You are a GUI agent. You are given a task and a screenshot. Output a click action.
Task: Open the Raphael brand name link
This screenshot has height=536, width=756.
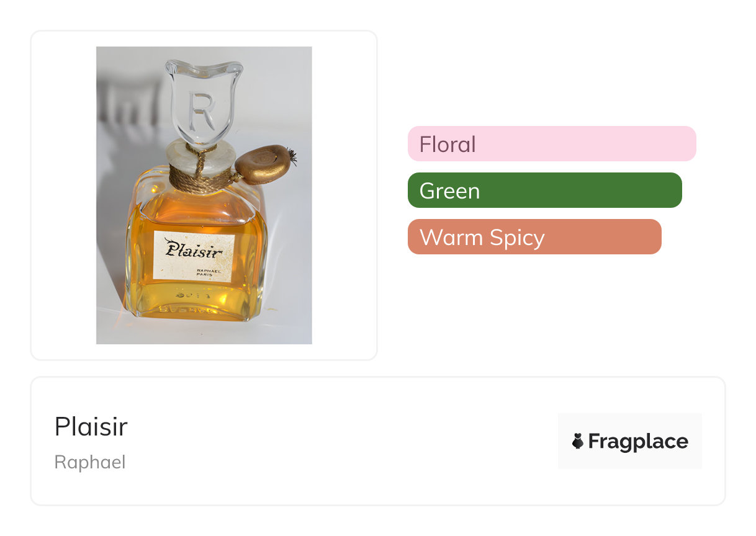tap(90, 462)
